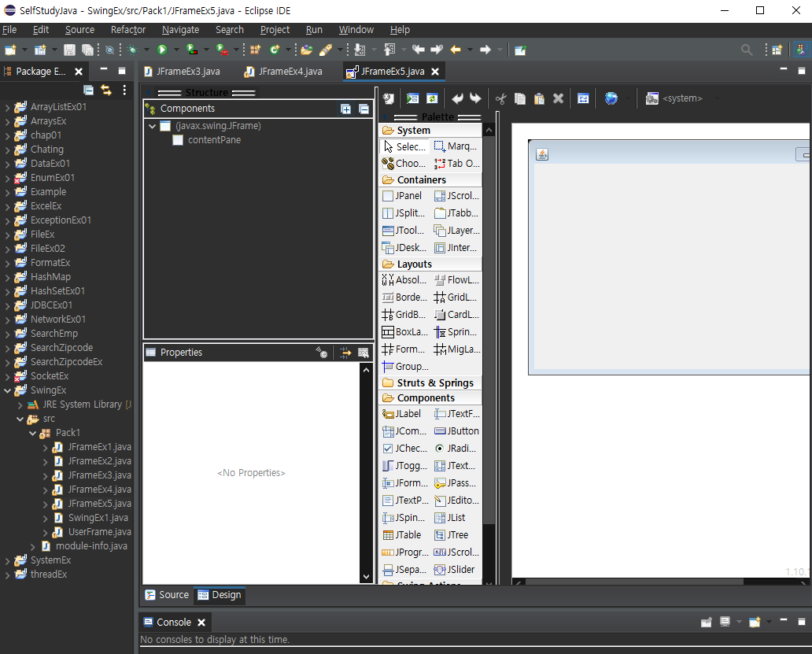This screenshot has width=812, height=654.
Task: Select the JRadioButton palette component
Action: [456, 449]
